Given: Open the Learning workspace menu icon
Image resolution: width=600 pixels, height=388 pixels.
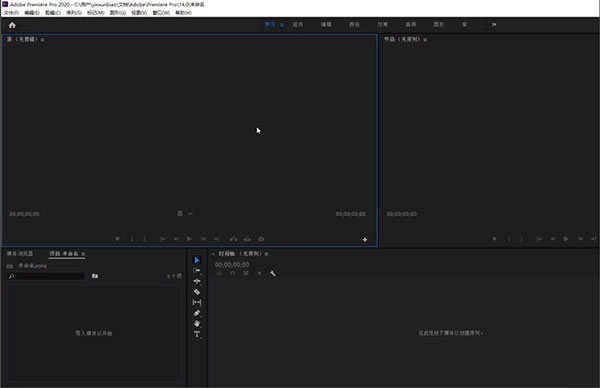Looking at the screenshot, I should tap(282, 25).
